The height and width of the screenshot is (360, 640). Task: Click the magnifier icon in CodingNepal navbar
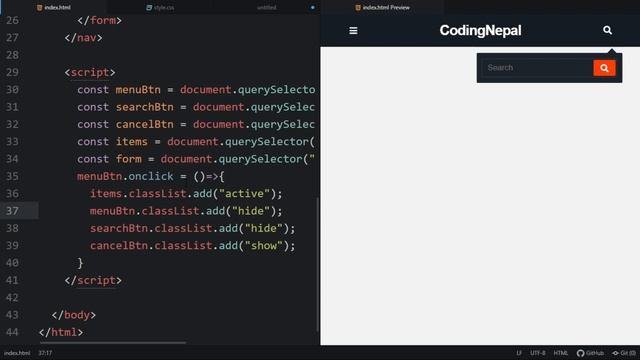(607, 30)
